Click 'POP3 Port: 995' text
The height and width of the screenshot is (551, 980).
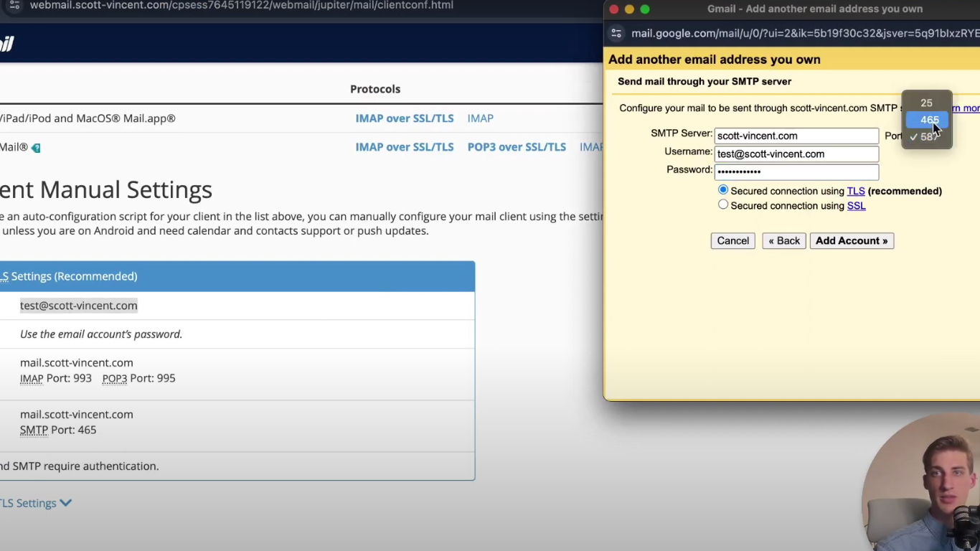click(138, 378)
